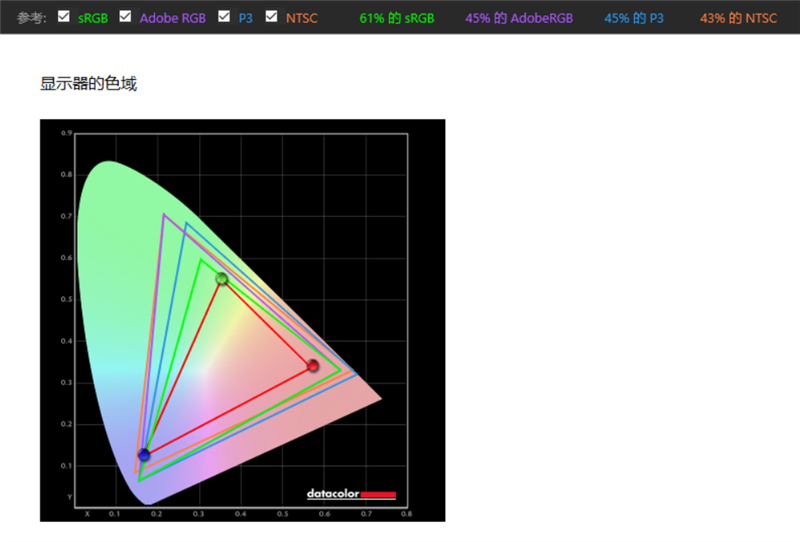Image resolution: width=800 pixels, height=542 pixels.
Task: Disable the P3 reference checkbox
Action: point(223,16)
